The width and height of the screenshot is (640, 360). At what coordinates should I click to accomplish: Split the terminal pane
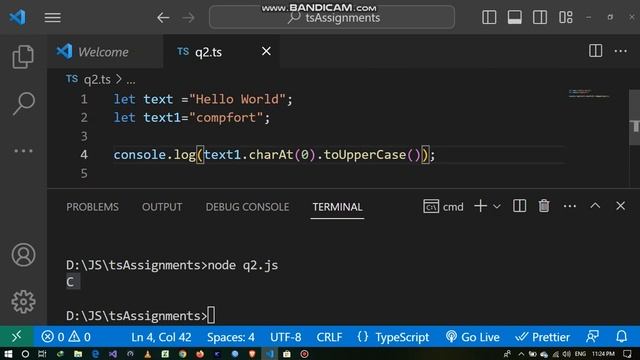519,206
